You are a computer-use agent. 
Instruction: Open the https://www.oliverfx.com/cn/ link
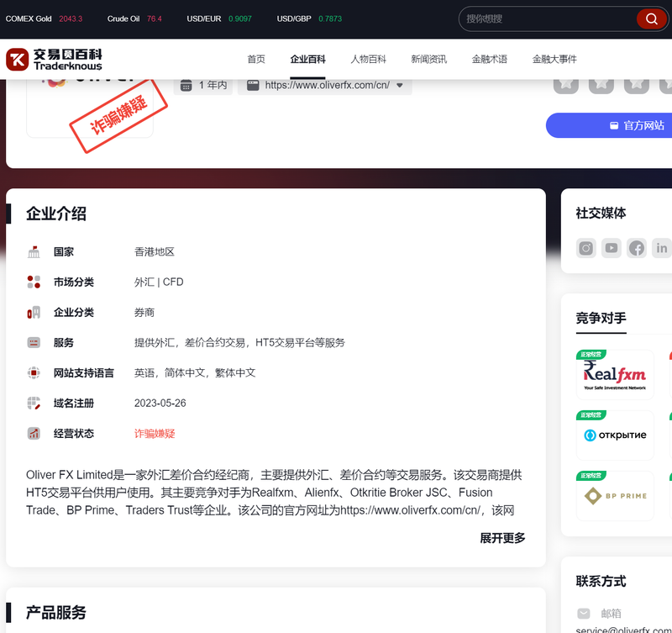coord(328,86)
